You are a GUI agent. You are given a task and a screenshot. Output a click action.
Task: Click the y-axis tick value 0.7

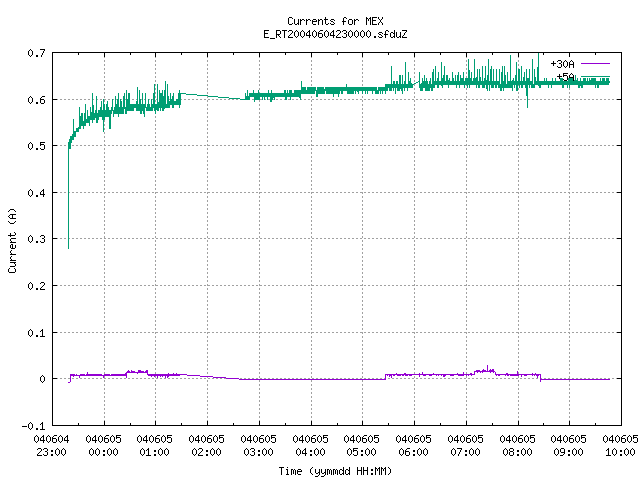[36, 53]
